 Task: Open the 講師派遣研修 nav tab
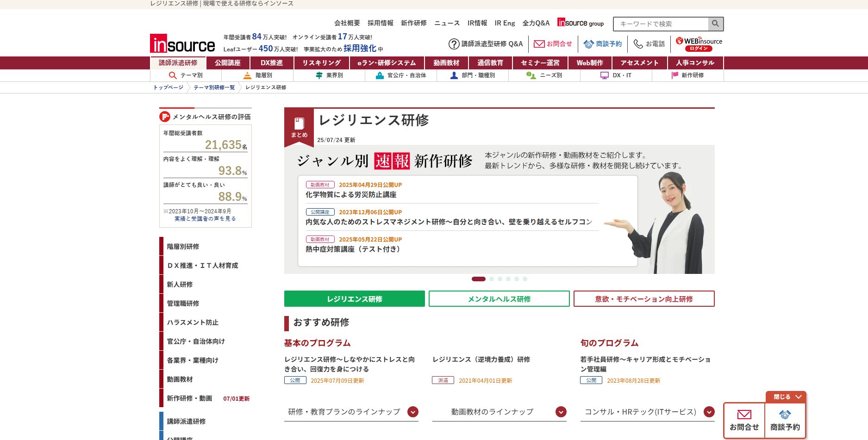tap(178, 63)
